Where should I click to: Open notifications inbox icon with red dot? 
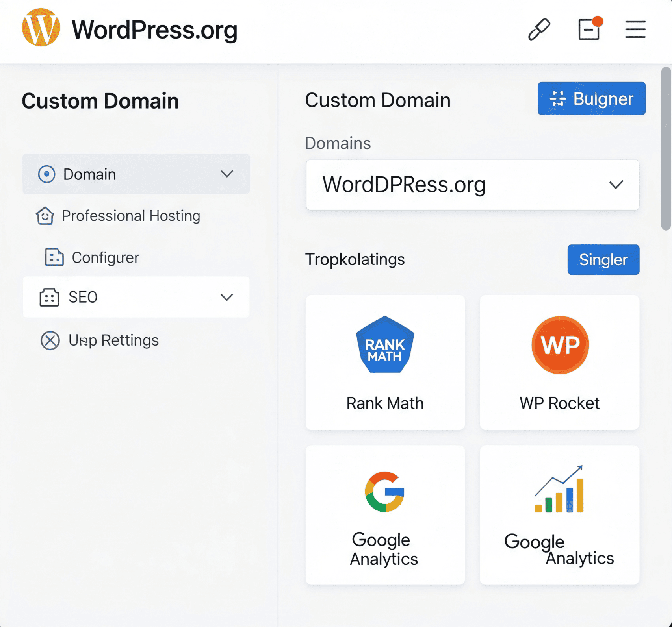coord(590,28)
